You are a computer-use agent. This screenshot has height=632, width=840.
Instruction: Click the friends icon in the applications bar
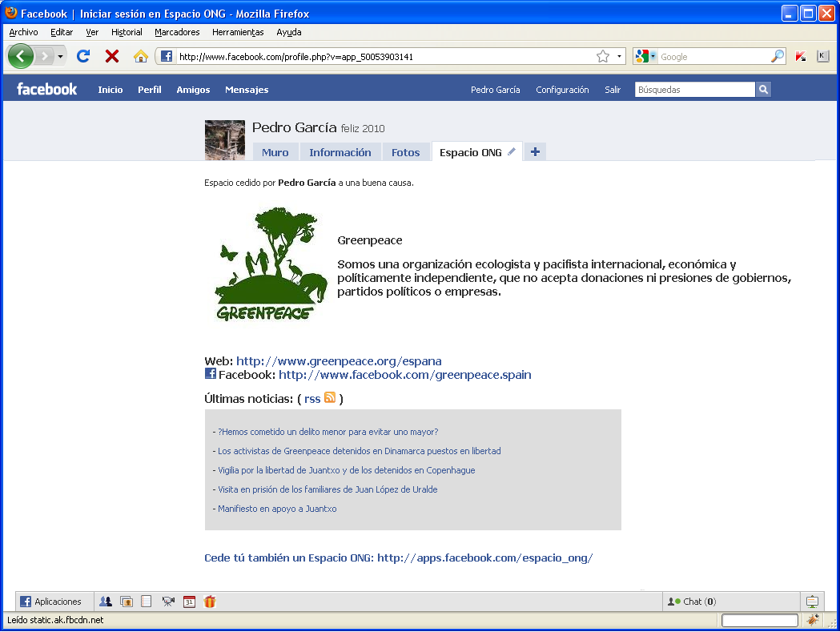coord(106,602)
